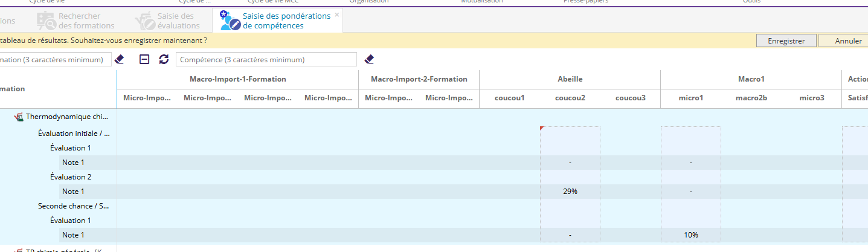The width and height of the screenshot is (868, 252).
Task: Click the Saisie des pondérations tab icon
Action: [x=230, y=21]
